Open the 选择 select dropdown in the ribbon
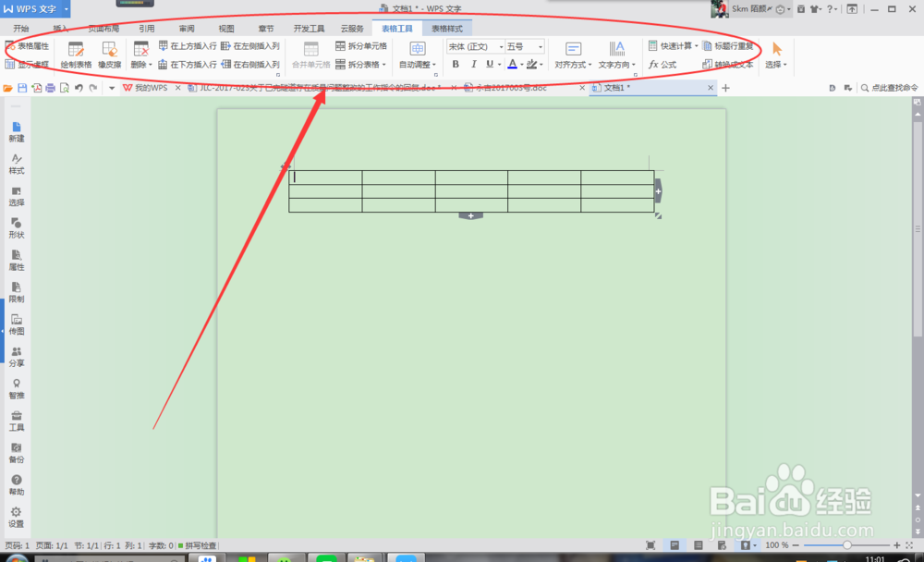 click(776, 55)
